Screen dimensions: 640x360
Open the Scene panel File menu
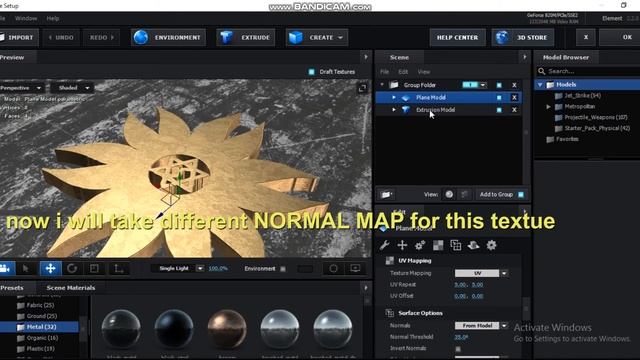coord(384,72)
